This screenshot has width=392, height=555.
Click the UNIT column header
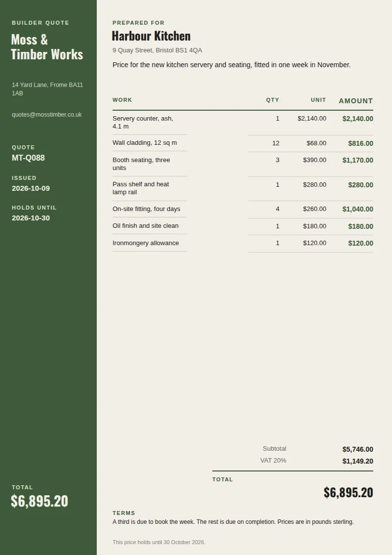[x=318, y=100]
